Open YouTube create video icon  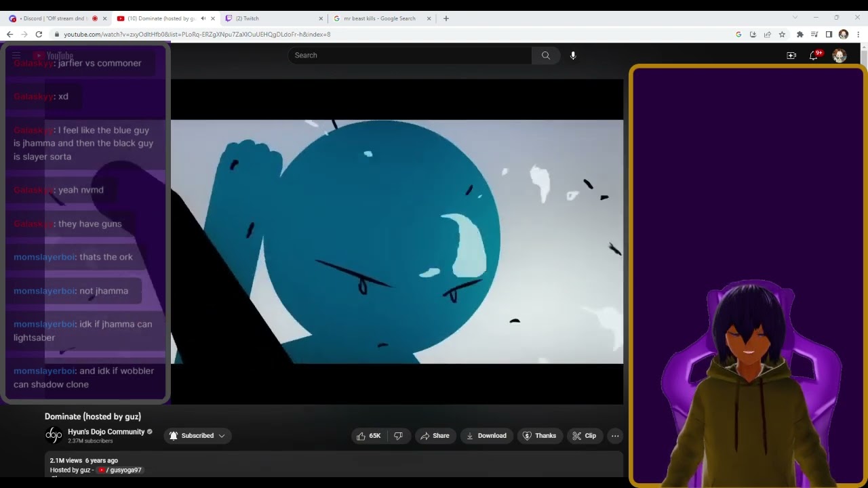click(791, 56)
